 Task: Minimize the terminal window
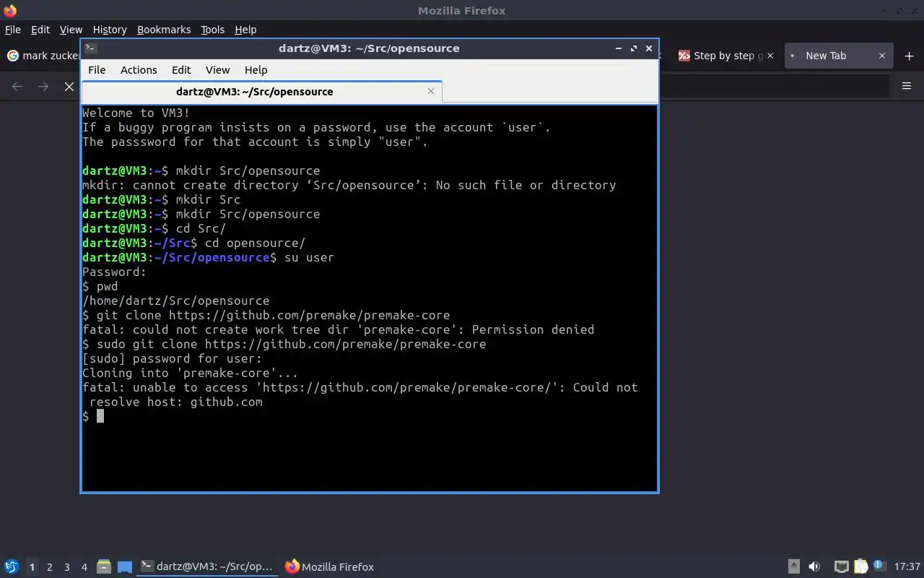619,48
